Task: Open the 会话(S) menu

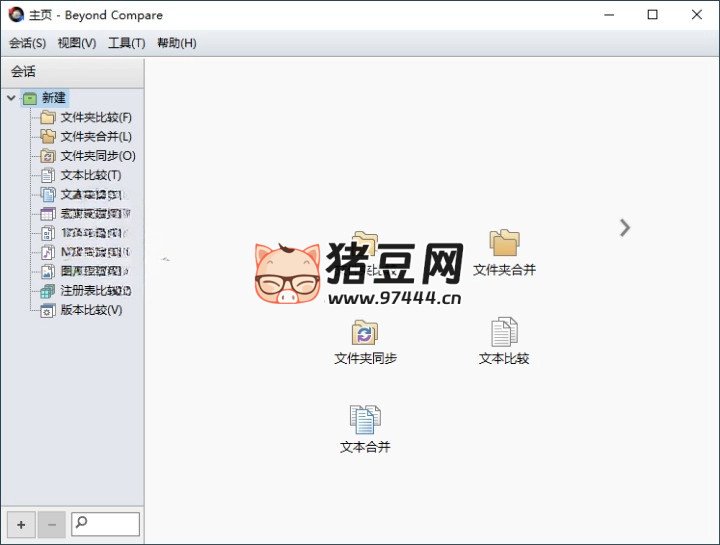Action: [28, 43]
